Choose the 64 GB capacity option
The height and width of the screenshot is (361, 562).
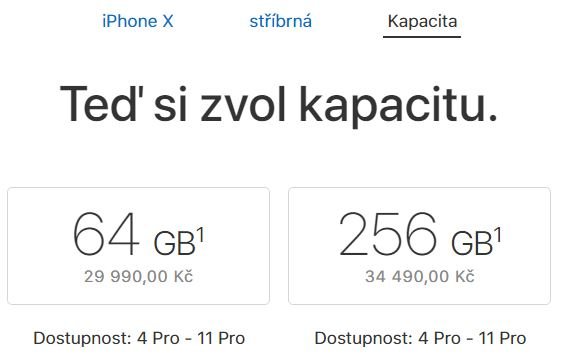coord(138,246)
